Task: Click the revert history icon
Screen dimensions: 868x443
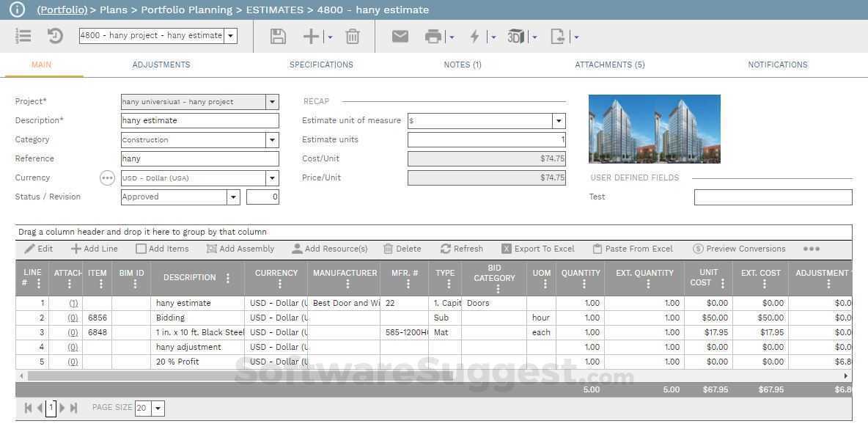Action: (x=55, y=36)
